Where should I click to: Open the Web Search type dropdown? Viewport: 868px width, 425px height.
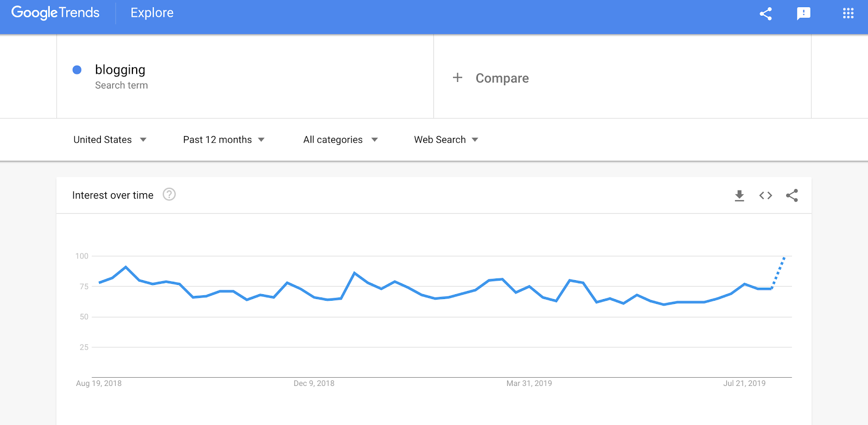click(445, 139)
